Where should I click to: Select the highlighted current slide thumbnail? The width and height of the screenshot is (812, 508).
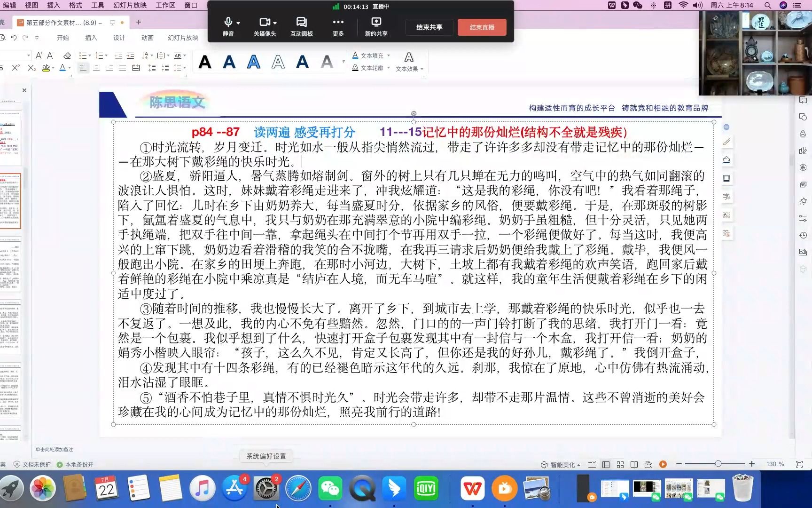10,201
